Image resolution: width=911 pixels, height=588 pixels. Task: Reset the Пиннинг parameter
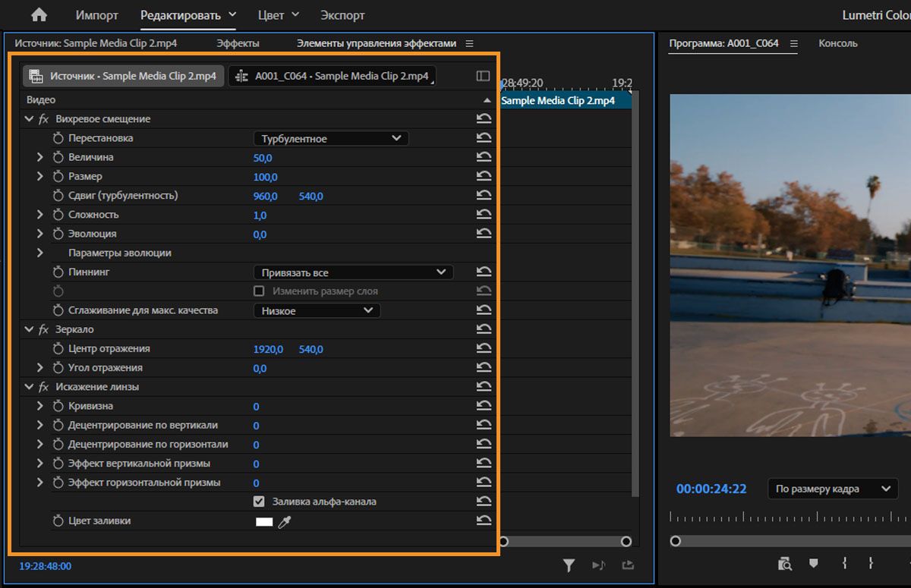click(484, 272)
